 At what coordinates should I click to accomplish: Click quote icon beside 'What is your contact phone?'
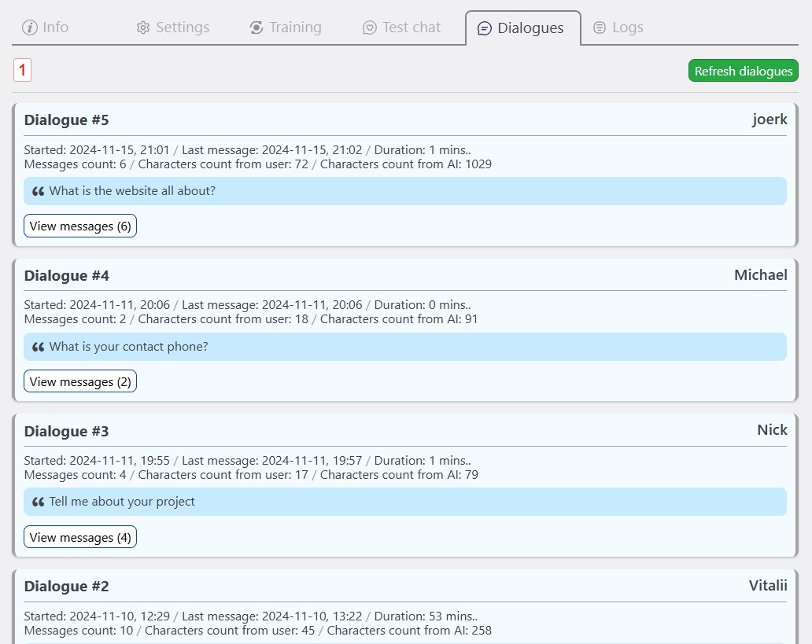coord(39,347)
